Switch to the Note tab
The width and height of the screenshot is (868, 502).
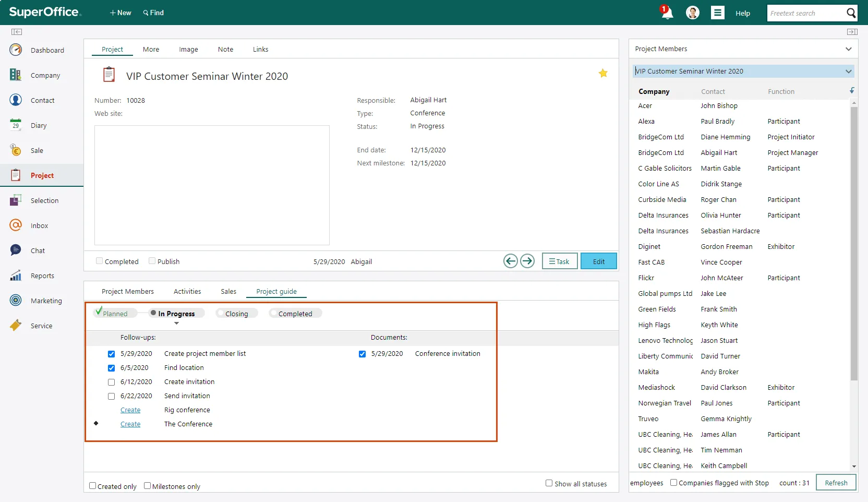(225, 49)
